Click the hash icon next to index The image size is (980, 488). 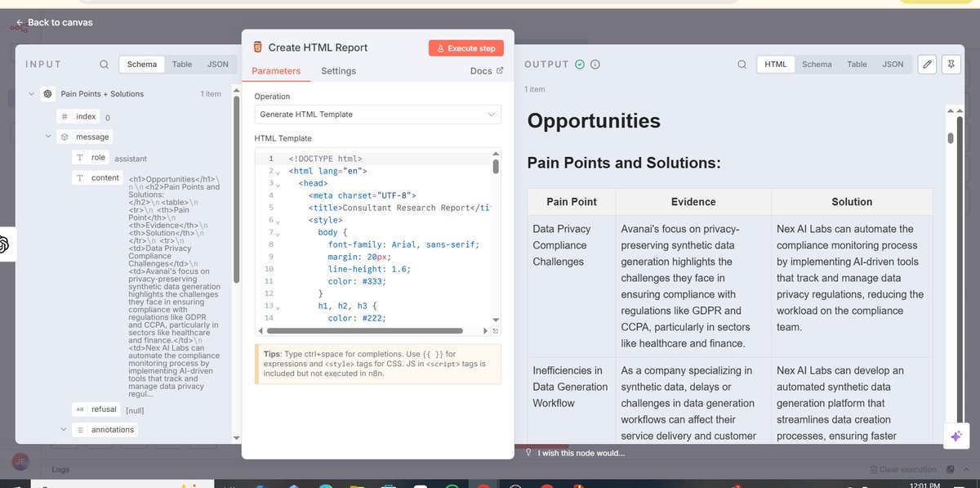(x=65, y=117)
